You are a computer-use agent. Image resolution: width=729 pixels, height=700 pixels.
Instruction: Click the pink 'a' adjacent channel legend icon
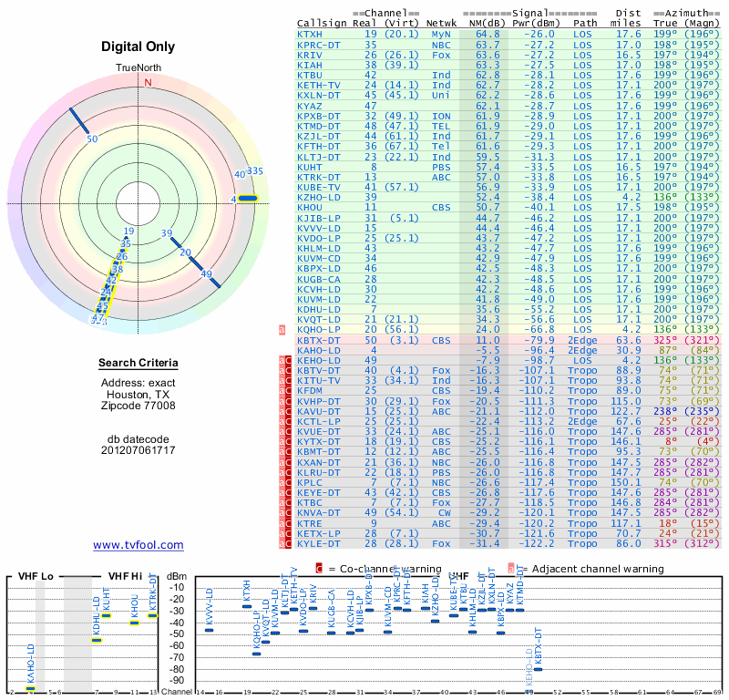pyautogui.click(x=511, y=569)
